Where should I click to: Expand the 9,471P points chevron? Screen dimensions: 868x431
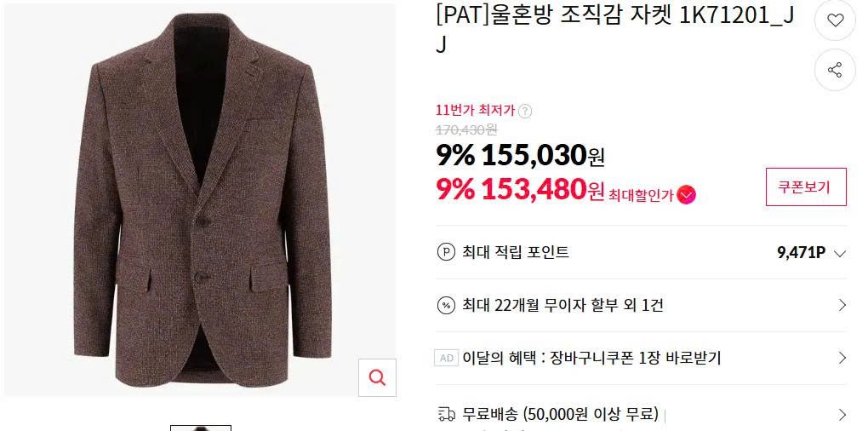click(840, 254)
